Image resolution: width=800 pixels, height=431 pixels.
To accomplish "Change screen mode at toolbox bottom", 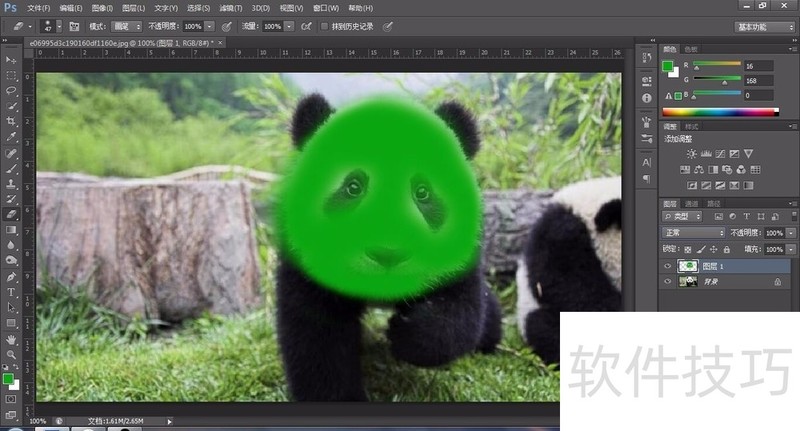I will (11, 415).
